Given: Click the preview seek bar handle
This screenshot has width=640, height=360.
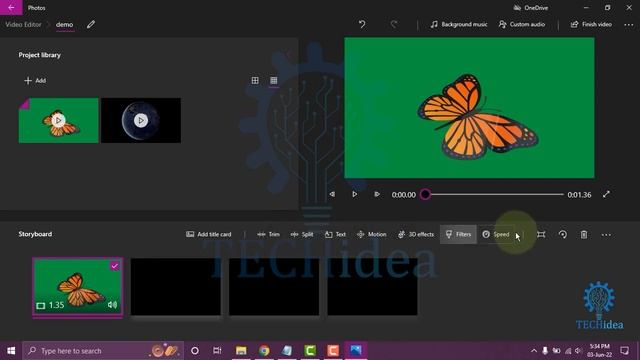Looking at the screenshot, I should pyautogui.click(x=425, y=194).
